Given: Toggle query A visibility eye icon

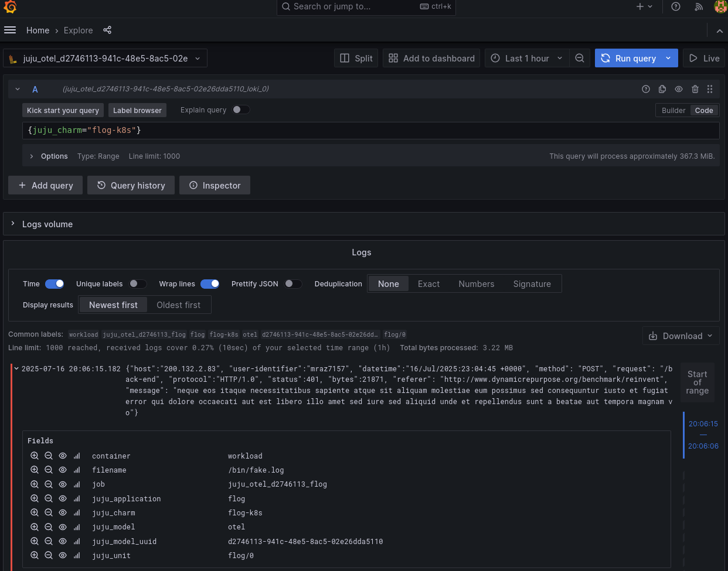Looking at the screenshot, I should 679,89.
